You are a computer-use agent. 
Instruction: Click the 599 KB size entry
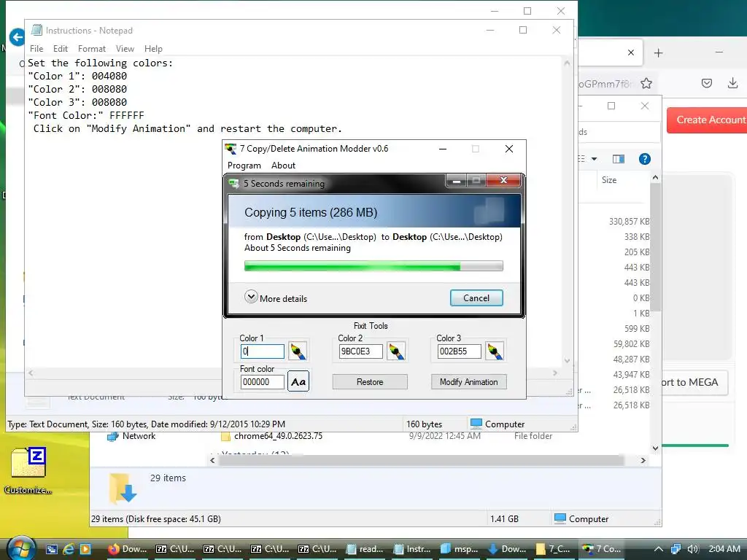click(x=637, y=329)
